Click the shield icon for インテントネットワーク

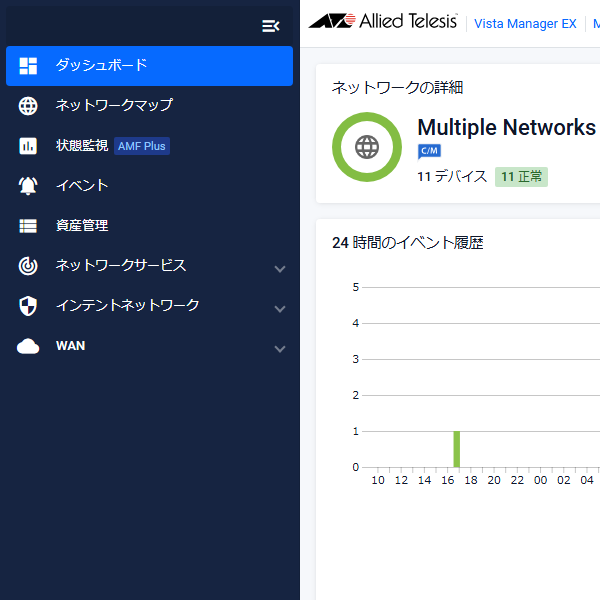pos(28,306)
